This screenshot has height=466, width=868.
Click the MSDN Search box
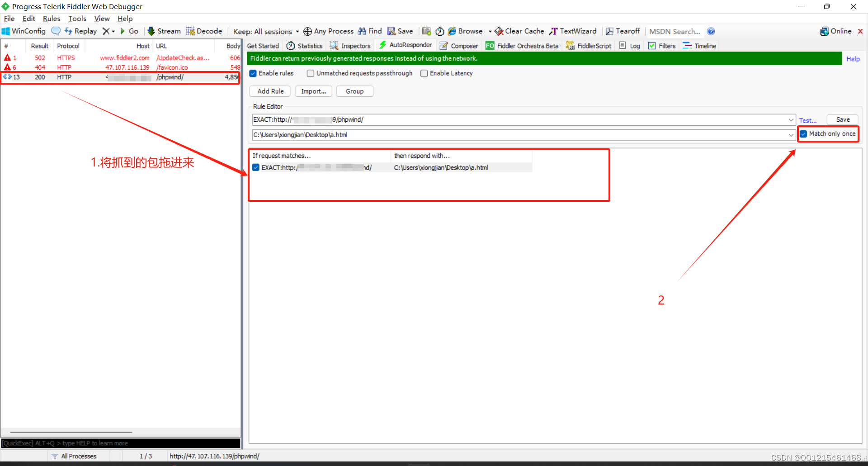tap(675, 31)
